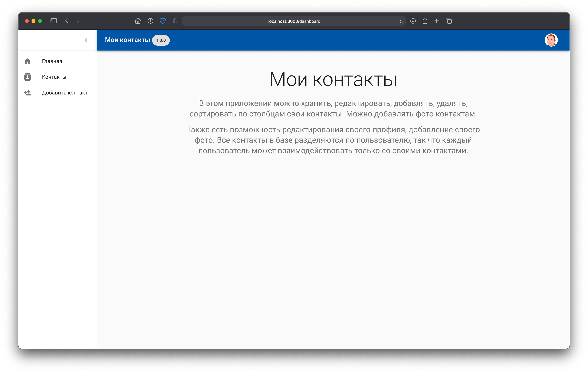Click Мои контакты title in header
This screenshot has width=588, height=373.
(127, 40)
